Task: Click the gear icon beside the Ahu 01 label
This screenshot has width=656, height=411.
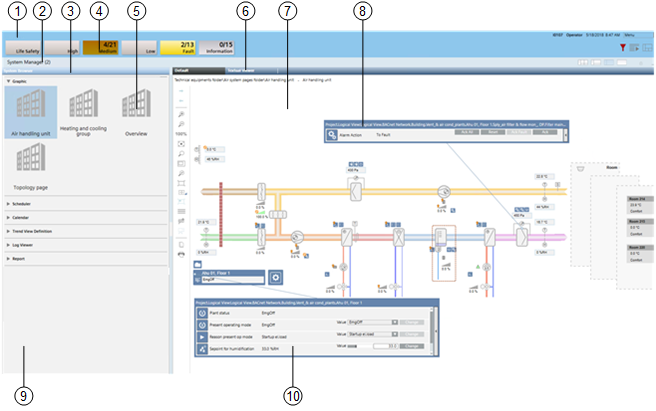Action: tap(275, 276)
